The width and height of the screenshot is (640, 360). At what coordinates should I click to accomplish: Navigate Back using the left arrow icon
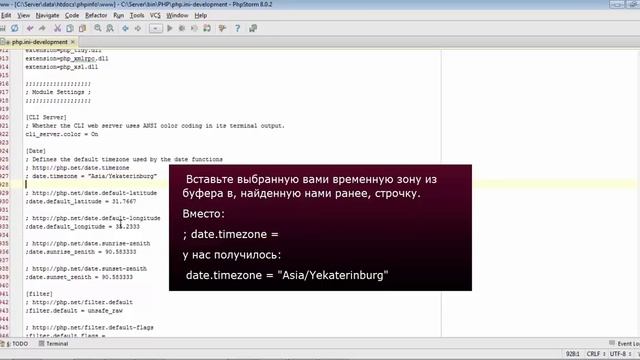(x=125, y=28)
